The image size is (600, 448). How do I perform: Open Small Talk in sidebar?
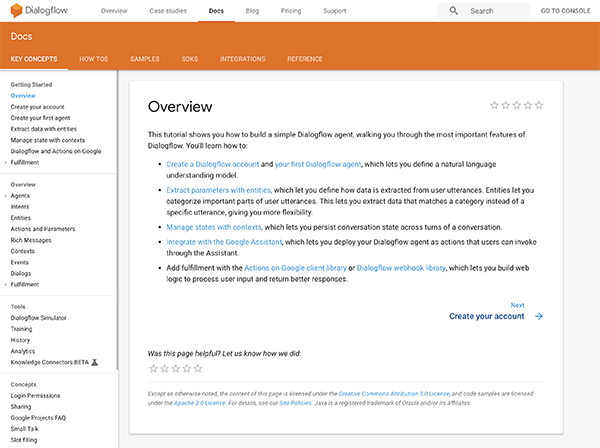click(24, 429)
